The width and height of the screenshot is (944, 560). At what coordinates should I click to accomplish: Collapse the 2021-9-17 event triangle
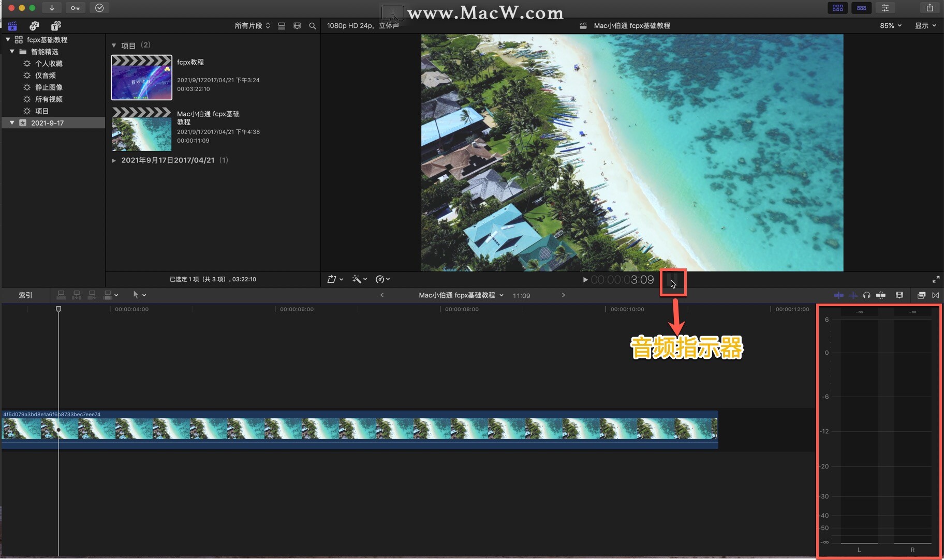click(12, 123)
